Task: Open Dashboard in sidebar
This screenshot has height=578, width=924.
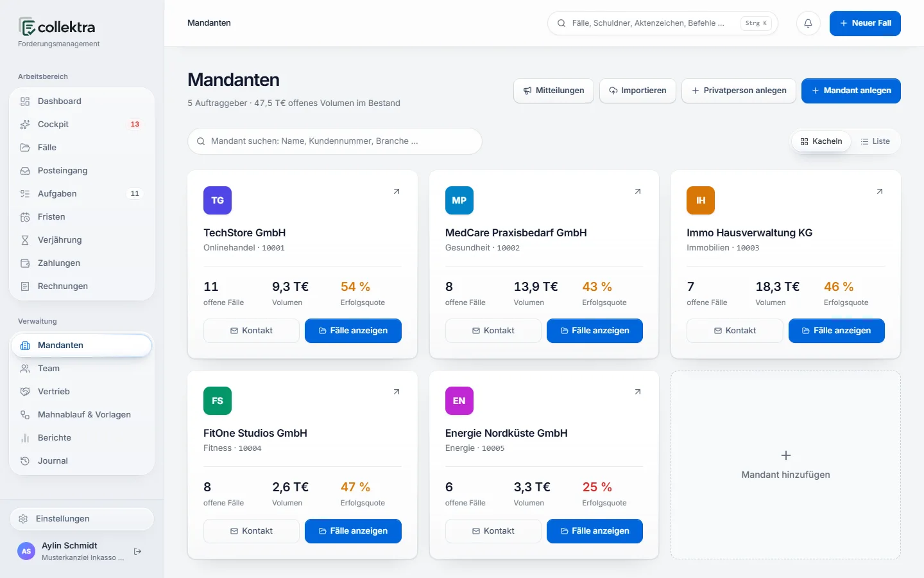Action: pyautogui.click(x=82, y=101)
